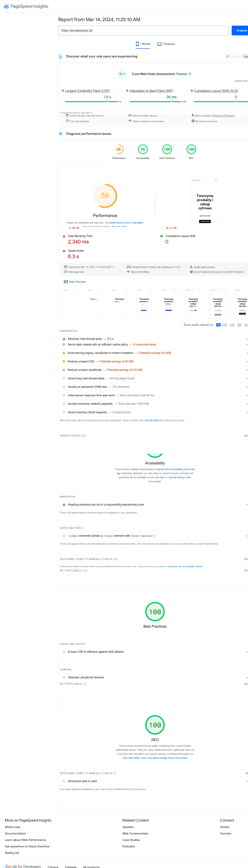Click the Chrome icon by All Chrome versions
Screen dimensions: 248x868
tap(193, 121)
